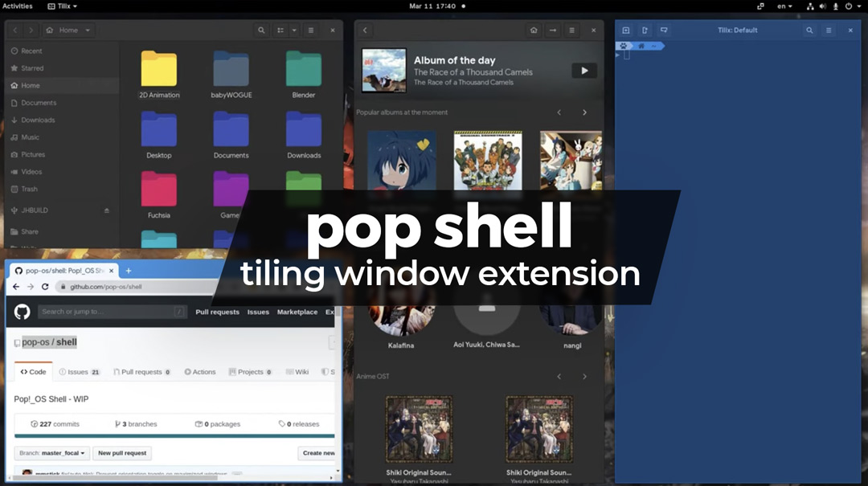Click the power icon in the top bar
Screen dimensions: 868x486
[848, 6]
